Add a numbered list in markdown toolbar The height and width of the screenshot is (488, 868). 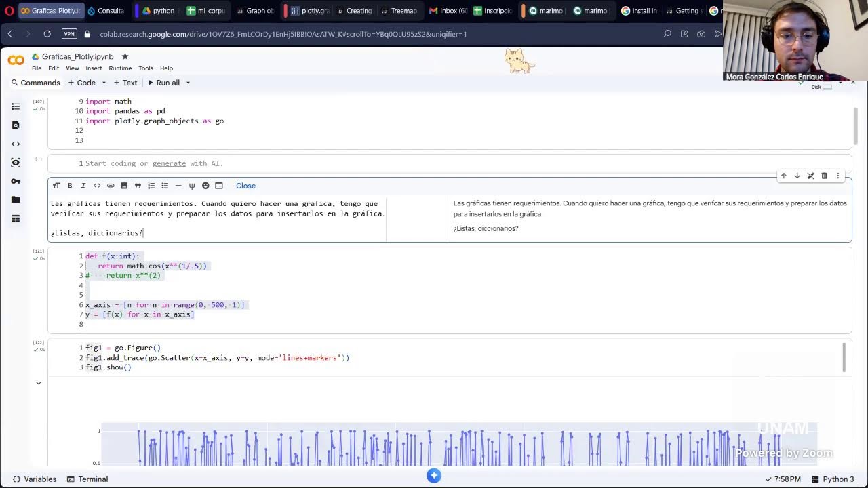pyautogui.click(x=151, y=186)
